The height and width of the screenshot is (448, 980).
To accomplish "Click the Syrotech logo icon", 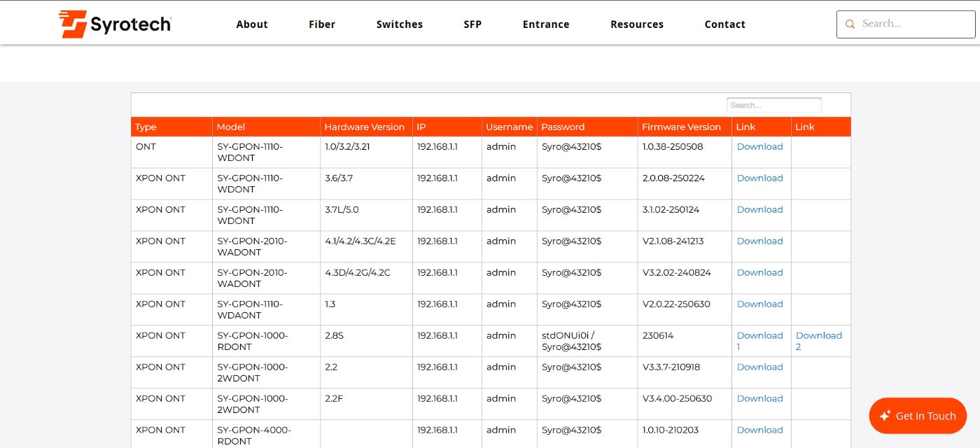I will coord(73,24).
